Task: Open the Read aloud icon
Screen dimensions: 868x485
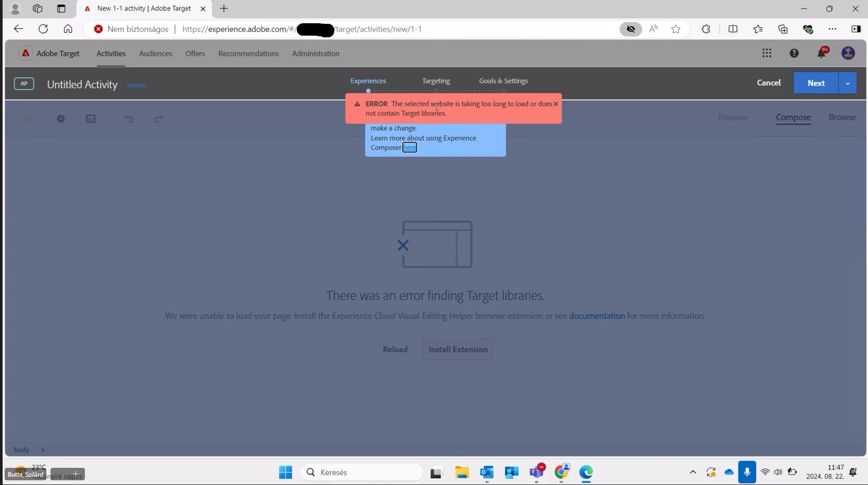Action: [x=653, y=29]
